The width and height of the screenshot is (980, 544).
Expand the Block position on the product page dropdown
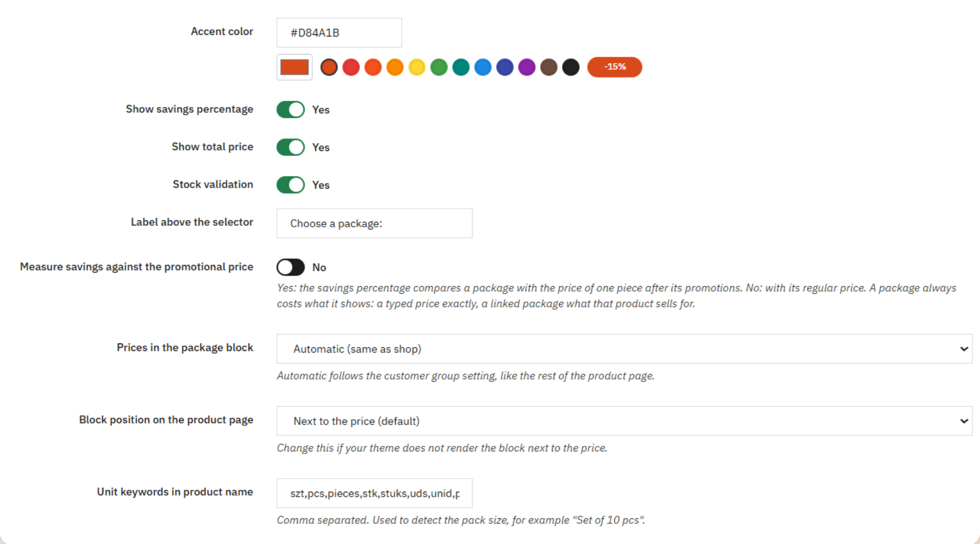pos(624,421)
